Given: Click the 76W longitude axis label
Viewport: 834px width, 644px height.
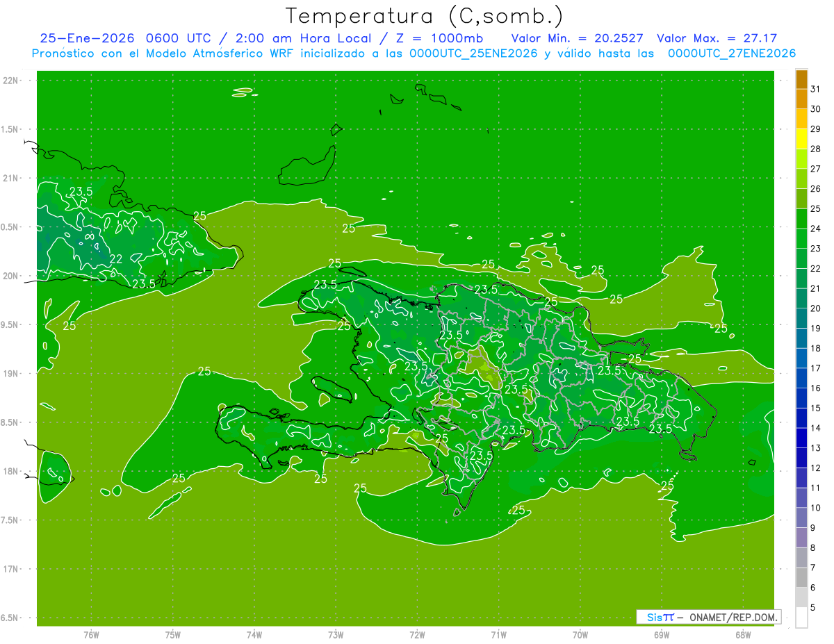Looking at the screenshot, I should (91, 635).
